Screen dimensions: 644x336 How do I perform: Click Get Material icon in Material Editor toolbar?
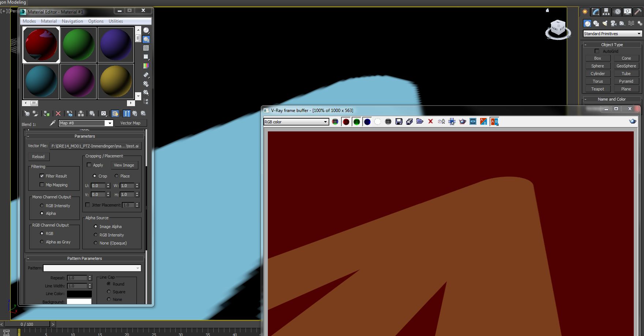click(27, 113)
